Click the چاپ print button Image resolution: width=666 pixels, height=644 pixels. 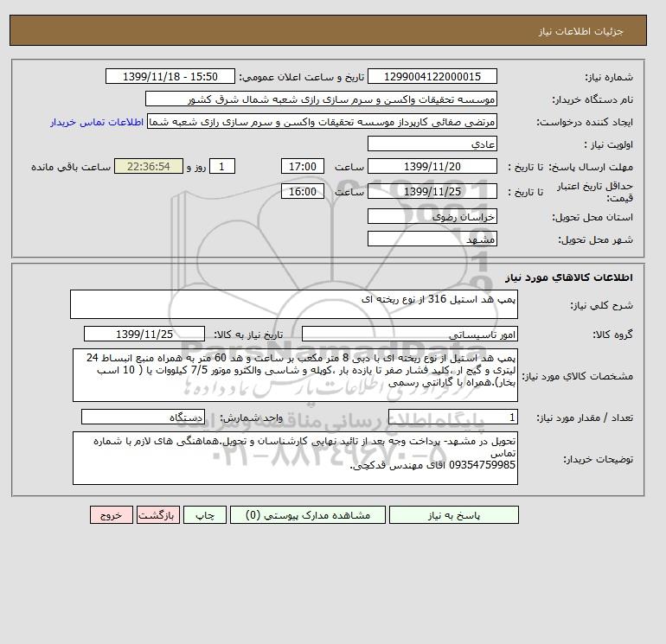click(x=205, y=515)
